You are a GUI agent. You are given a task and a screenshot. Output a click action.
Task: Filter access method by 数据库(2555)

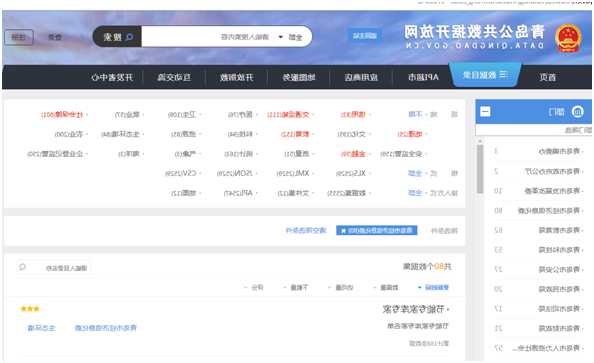click(x=347, y=193)
